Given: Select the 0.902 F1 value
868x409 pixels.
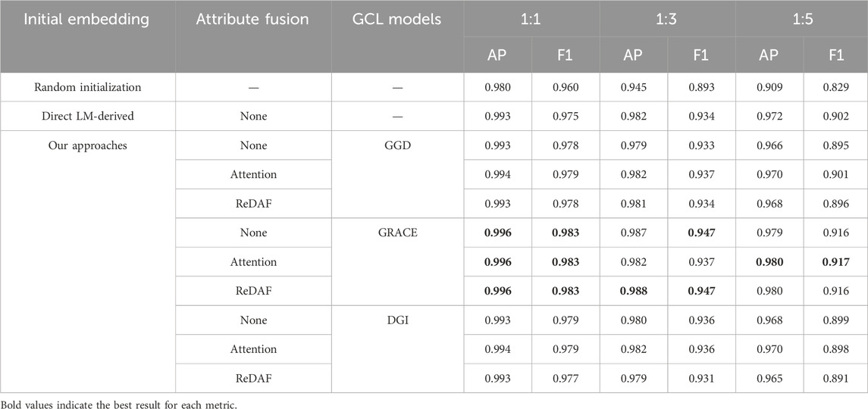Looking at the screenshot, I should [836, 116].
